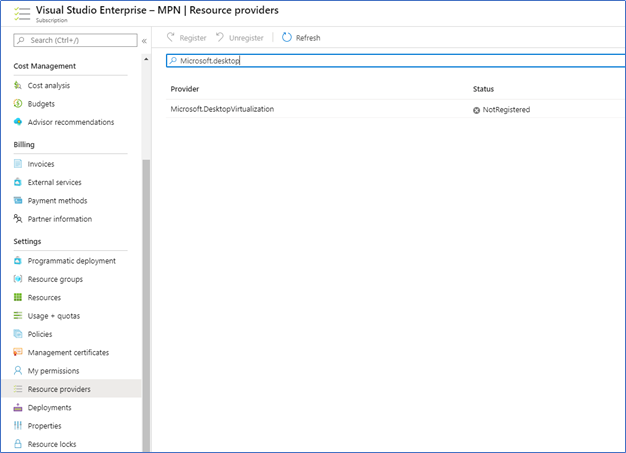626x453 pixels.
Task: Open Payment methods menu item
Action: coord(57,200)
